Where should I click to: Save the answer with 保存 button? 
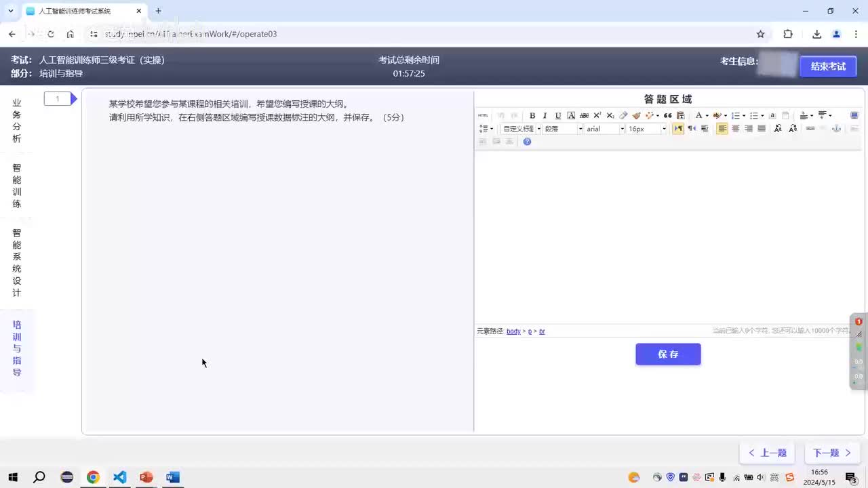pos(668,354)
